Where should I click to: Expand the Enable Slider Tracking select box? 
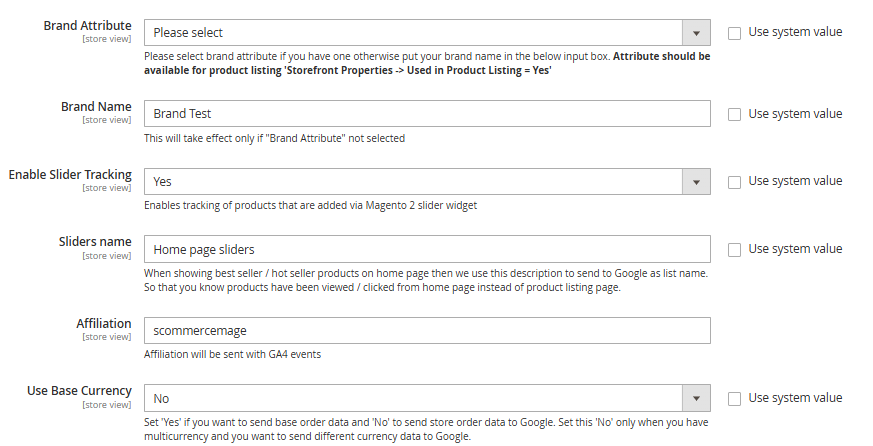tap(427, 182)
